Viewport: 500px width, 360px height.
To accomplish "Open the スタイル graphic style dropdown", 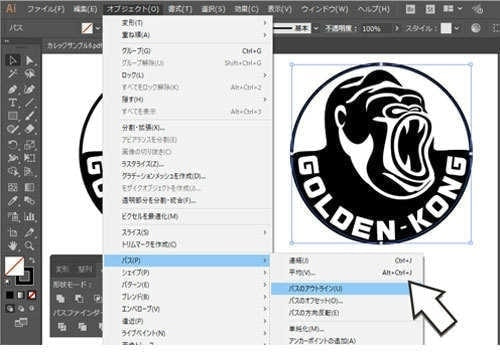I will click(x=456, y=28).
